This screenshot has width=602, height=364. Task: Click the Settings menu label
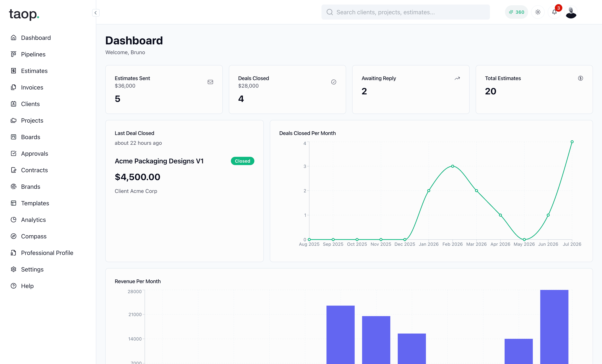pos(32,269)
